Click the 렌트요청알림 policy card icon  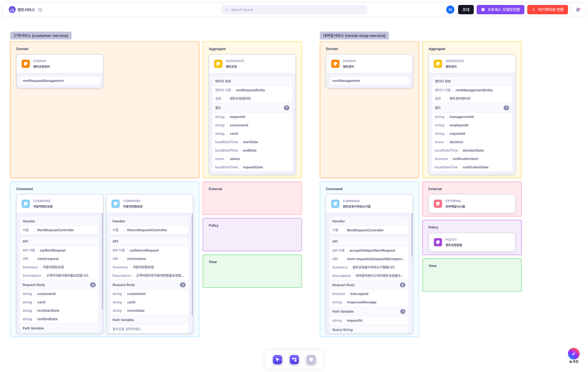tap(438, 242)
